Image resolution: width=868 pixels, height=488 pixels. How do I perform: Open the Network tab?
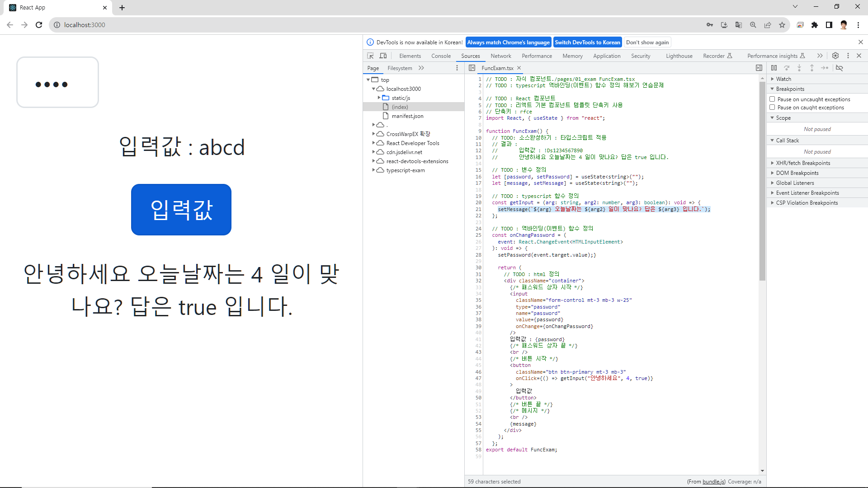(x=501, y=56)
